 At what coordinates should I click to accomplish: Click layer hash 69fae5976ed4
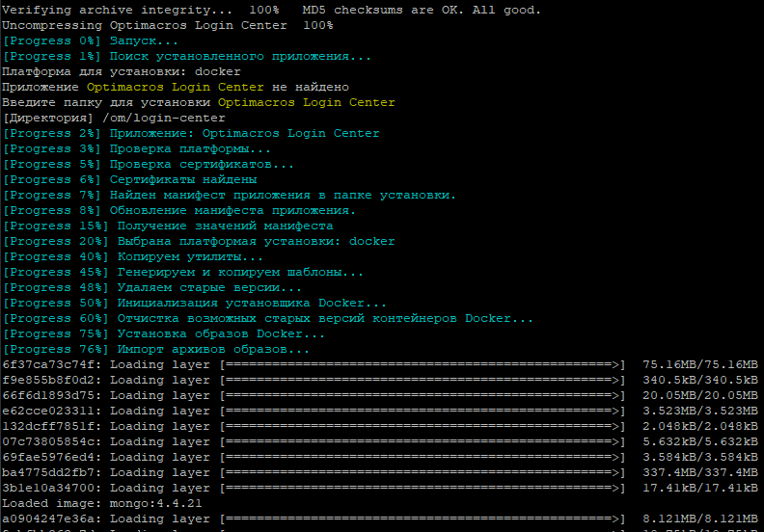48,457
